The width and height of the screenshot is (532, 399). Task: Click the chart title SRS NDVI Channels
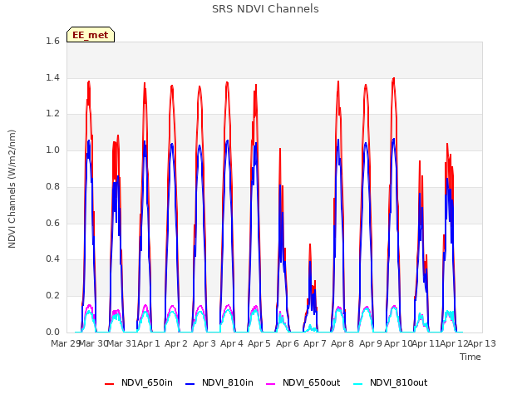265,9
